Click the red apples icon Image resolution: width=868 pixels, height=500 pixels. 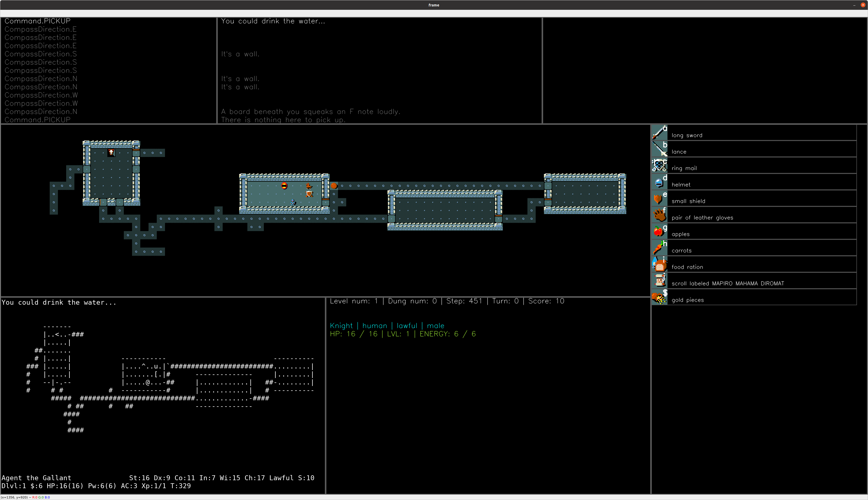tap(659, 231)
